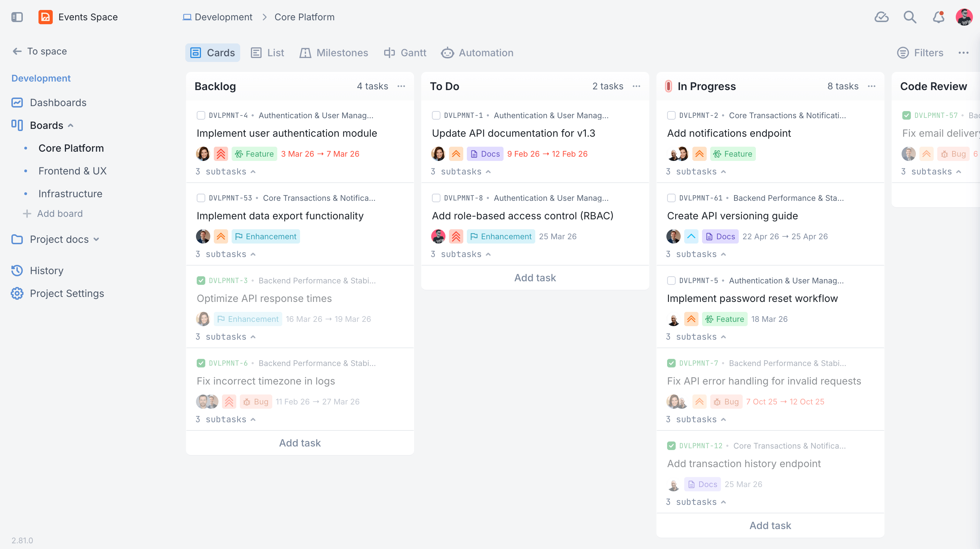Open the Automation view with robot icon
Screen dimensions: 980x549
tap(477, 52)
